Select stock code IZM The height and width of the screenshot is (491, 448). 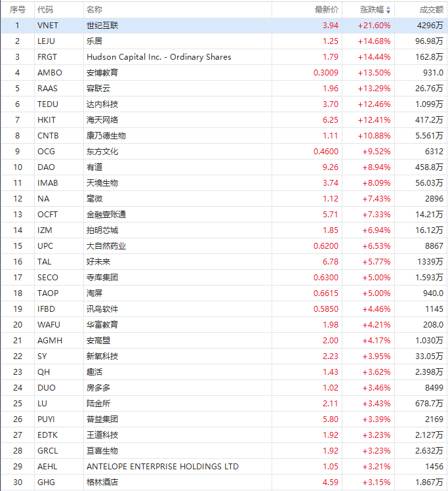[45, 230]
